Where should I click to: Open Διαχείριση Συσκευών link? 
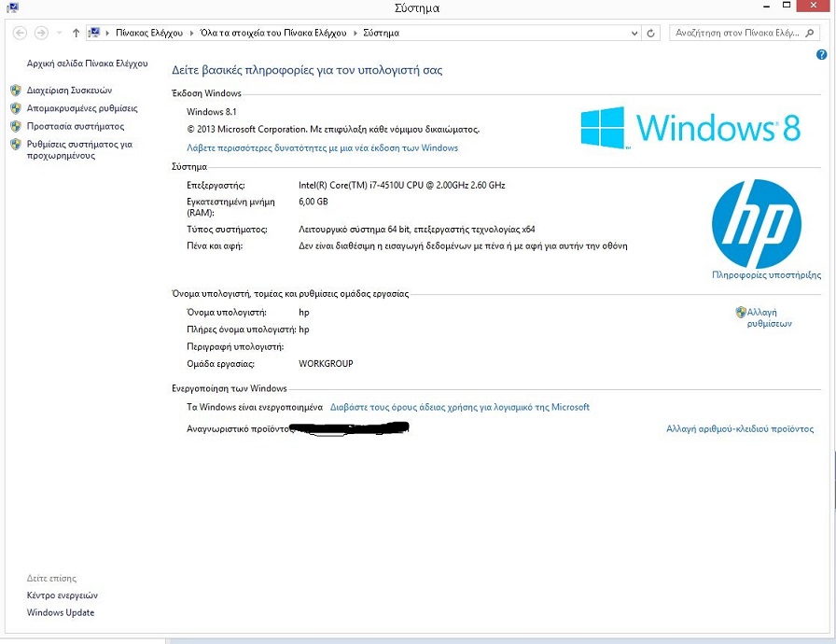point(69,91)
